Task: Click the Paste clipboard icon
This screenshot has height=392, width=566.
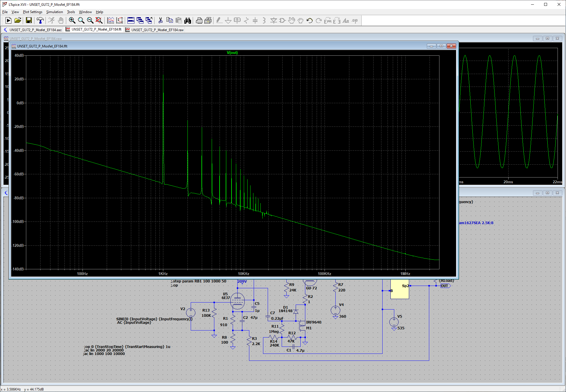Action: [x=178, y=20]
